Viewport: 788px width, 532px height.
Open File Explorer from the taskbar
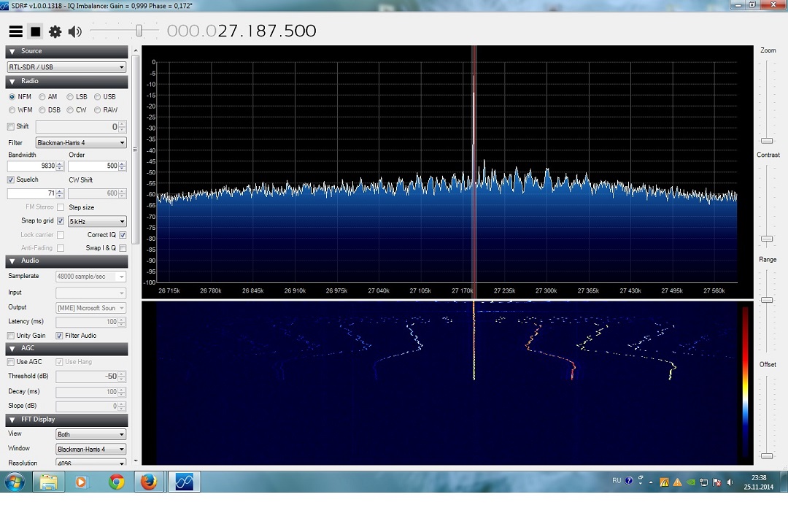coord(49,482)
